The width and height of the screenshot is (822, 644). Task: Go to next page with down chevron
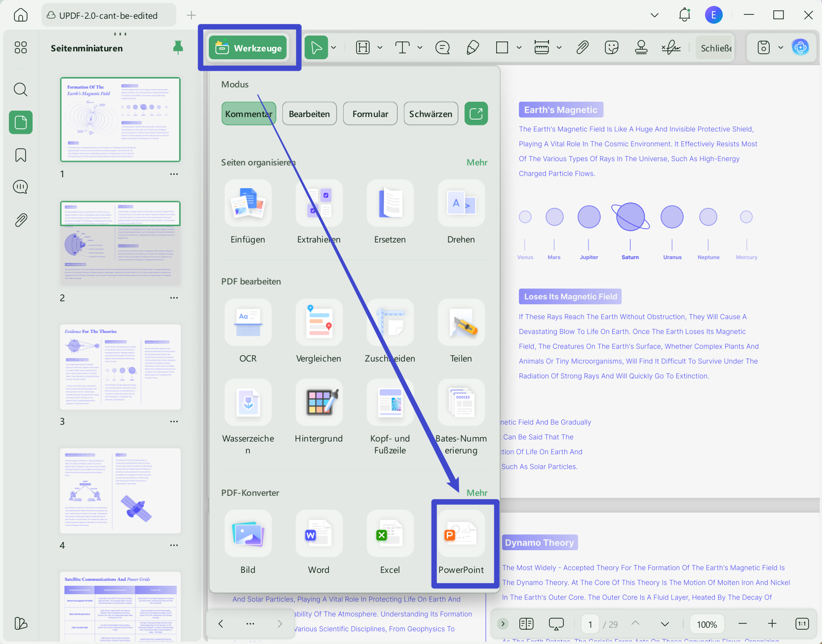665,624
